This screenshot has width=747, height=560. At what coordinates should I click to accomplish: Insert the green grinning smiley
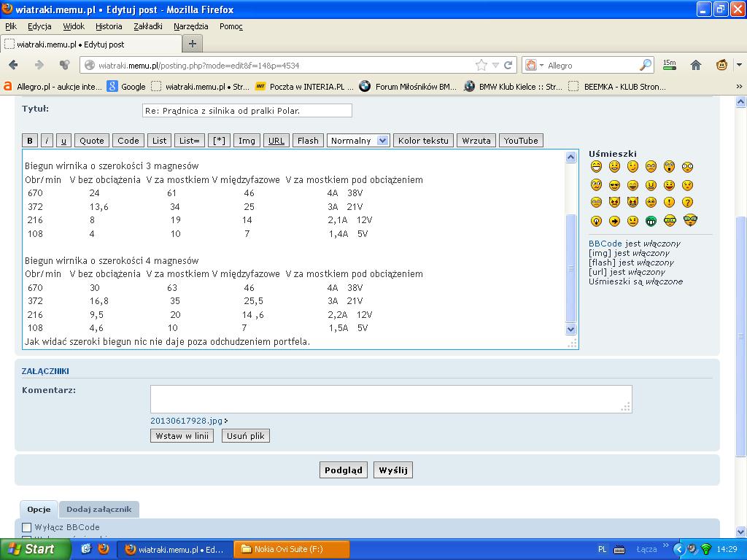pos(651,221)
